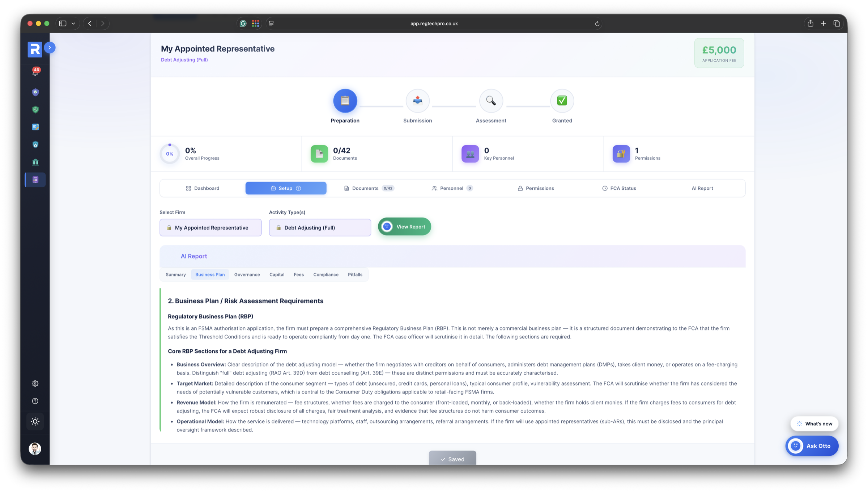The width and height of the screenshot is (868, 492).
Task: Click the browser share icon
Action: [810, 23]
